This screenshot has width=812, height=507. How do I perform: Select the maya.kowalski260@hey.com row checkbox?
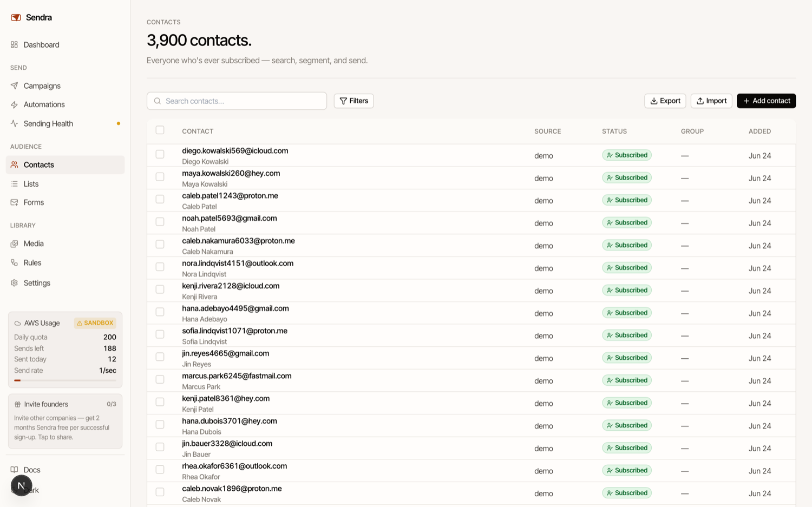(x=160, y=177)
